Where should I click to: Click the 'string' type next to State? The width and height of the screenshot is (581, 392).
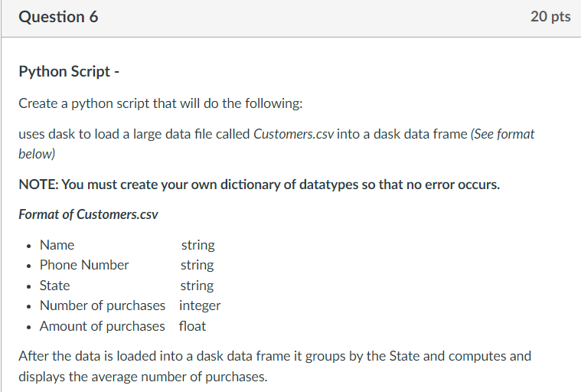point(197,286)
